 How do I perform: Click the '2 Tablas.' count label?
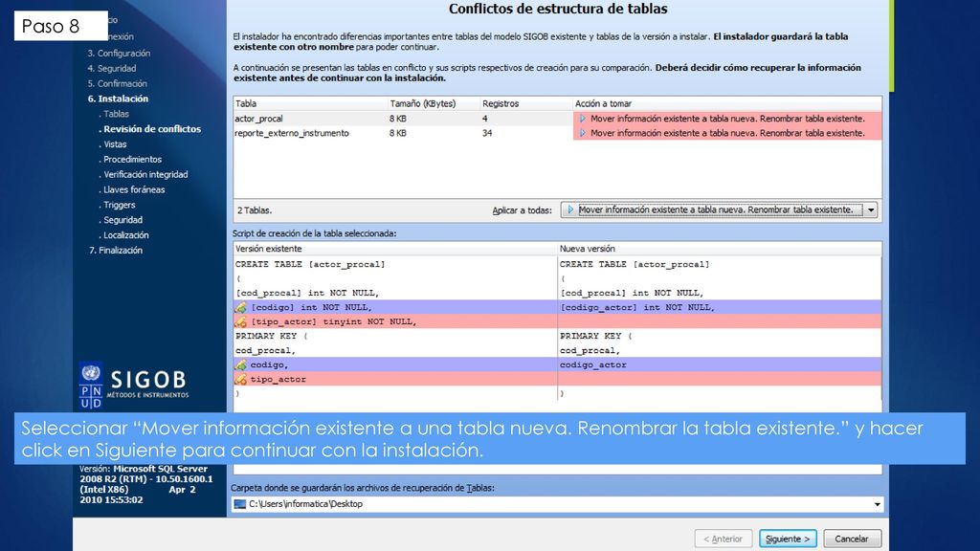(255, 210)
